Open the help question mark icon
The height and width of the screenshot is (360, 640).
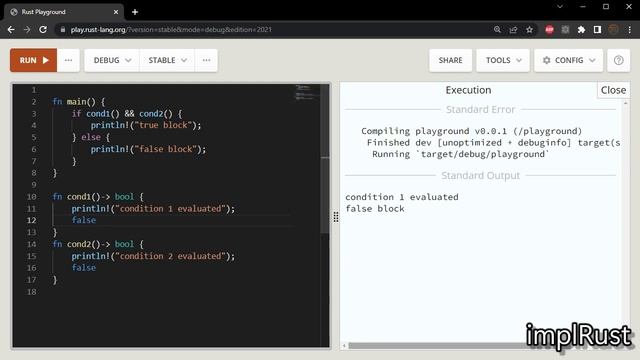(618, 60)
